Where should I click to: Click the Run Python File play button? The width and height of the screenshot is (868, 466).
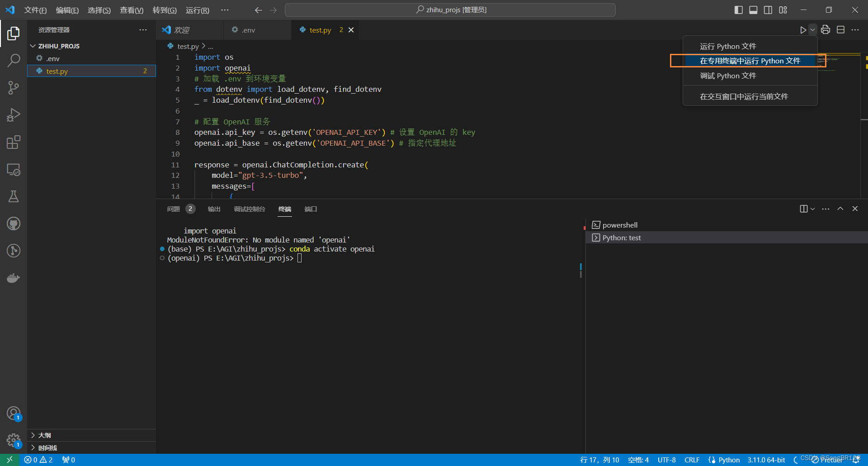[x=803, y=30]
